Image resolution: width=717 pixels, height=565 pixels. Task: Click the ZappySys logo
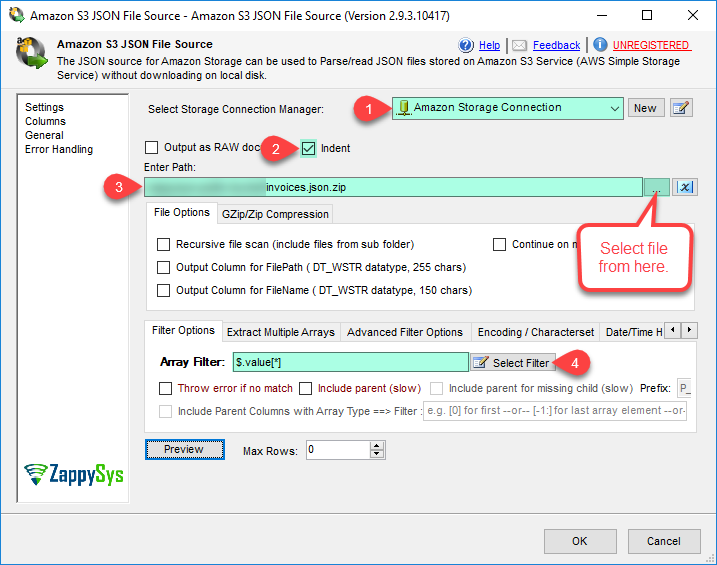pyautogui.click(x=74, y=474)
